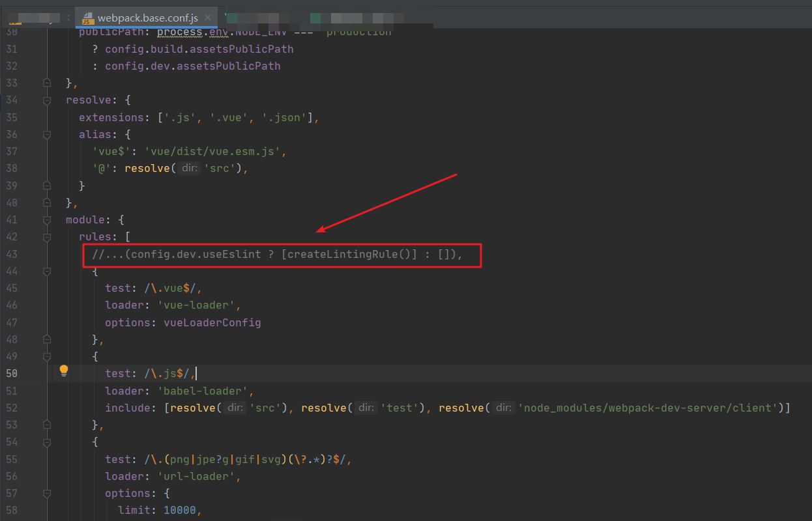Viewport: 812px width, 521px height.
Task: Collapse the resolve block using its gutter arrow
Action: (x=46, y=100)
